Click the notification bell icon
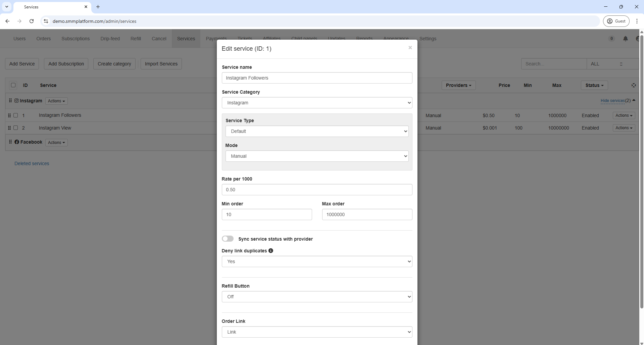This screenshot has width=644, height=345. pyautogui.click(x=625, y=39)
